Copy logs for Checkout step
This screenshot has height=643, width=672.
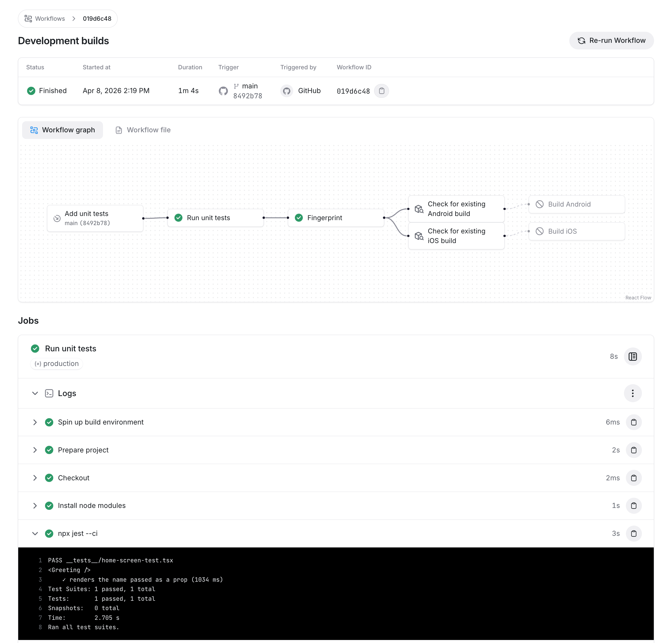click(x=633, y=478)
